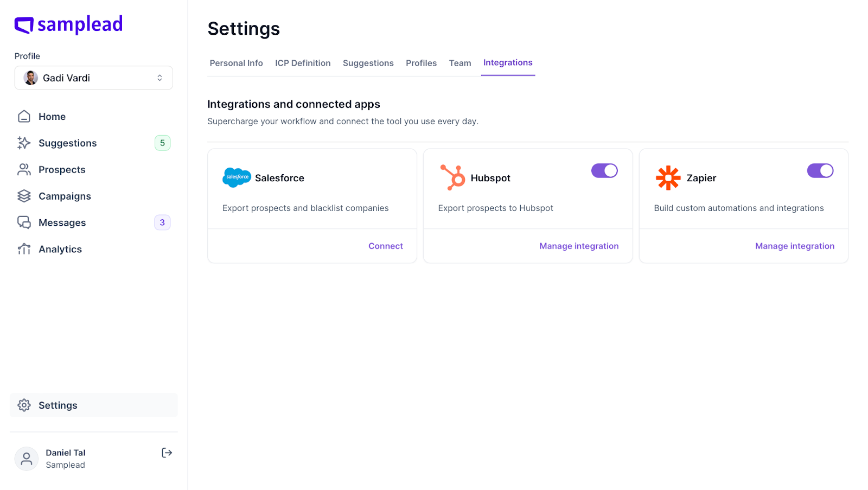The image size is (868, 490).
Task: Open the Analytics page
Action: 94,249
